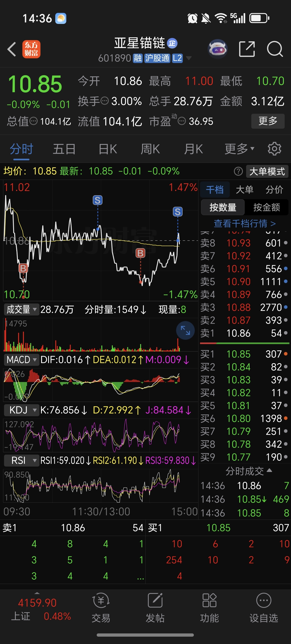Viewport: 291px width, 644px height.
Task: Tap the 卖5 10.90 order row
Action: (244, 282)
